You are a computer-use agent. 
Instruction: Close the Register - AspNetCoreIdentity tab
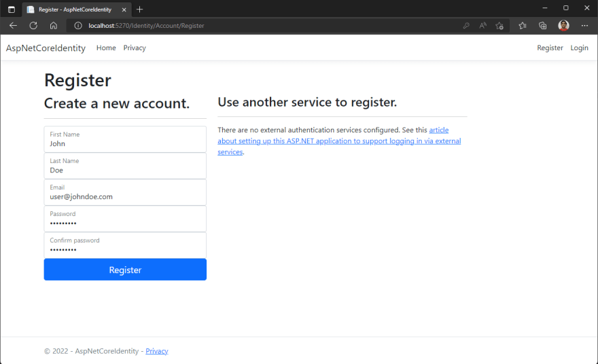[x=124, y=10]
